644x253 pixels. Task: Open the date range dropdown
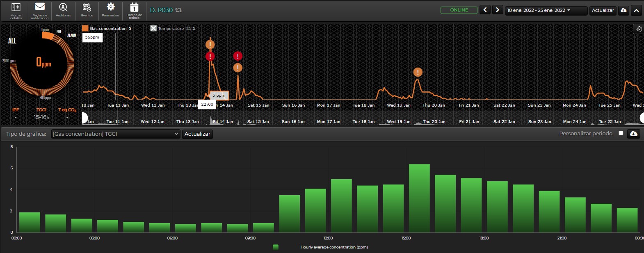[546, 10]
